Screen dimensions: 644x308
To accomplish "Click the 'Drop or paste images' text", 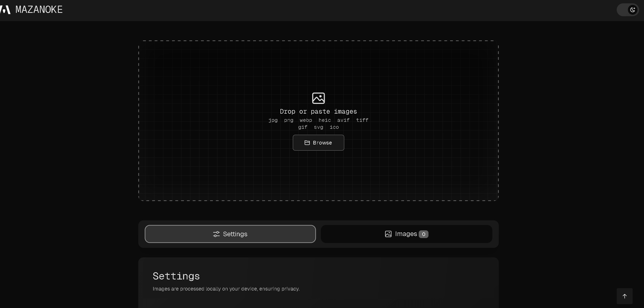I will pos(318,112).
